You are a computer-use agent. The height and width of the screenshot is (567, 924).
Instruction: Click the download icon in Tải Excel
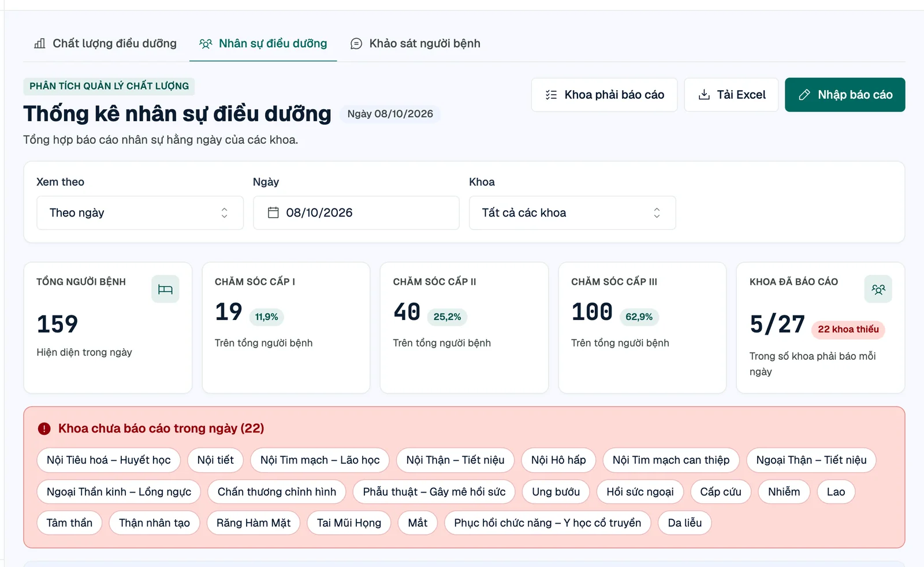[x=704, y=95]
